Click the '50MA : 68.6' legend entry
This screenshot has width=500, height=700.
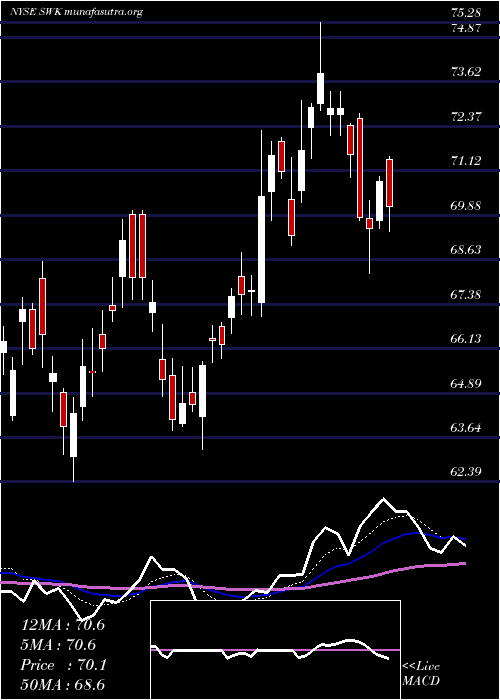point(63,685)
